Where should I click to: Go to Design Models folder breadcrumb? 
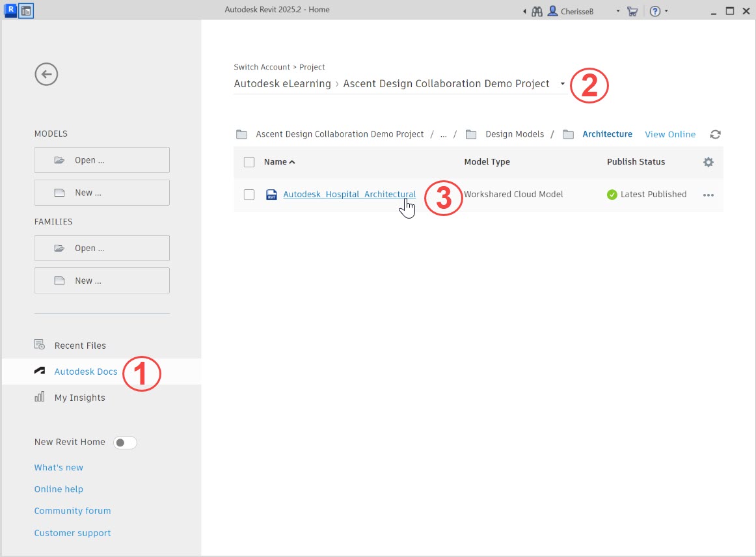[515, 134]
